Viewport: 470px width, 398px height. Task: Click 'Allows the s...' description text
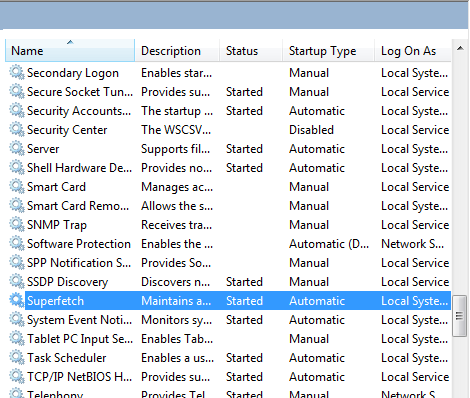pyautogui.click(x=177, y=206)
